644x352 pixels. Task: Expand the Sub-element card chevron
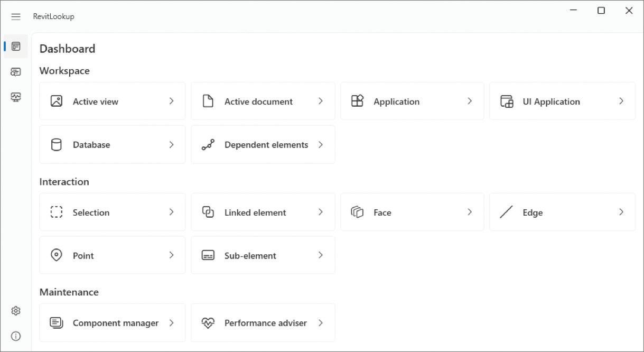tap(321, 255)
